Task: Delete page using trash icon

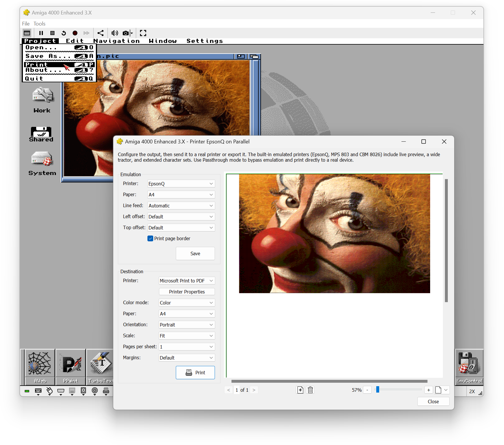Action: pyautogui.click(x=310, y=390)
